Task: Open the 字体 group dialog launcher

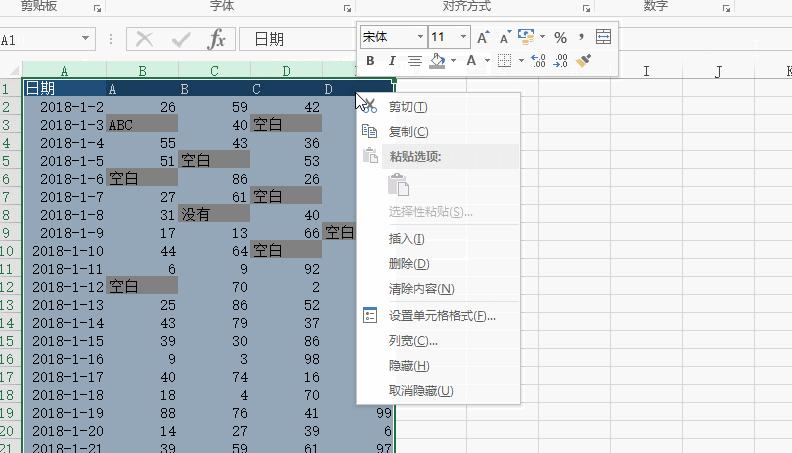Action: click(347, 8)
